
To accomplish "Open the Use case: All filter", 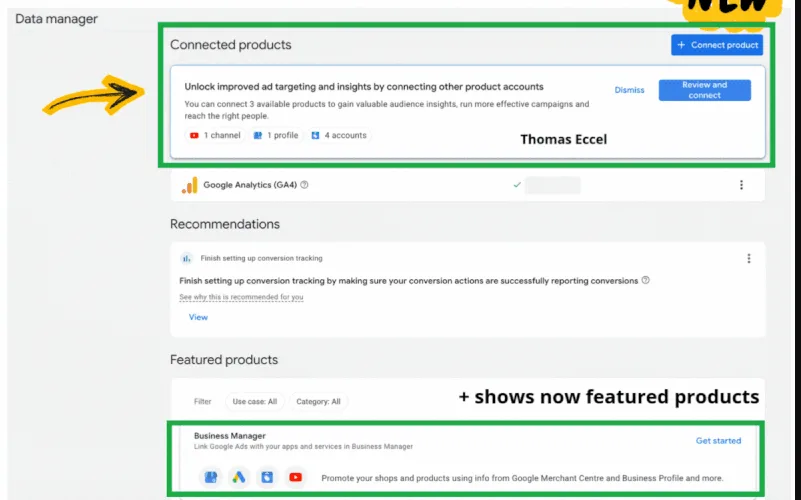I will 254,401.
